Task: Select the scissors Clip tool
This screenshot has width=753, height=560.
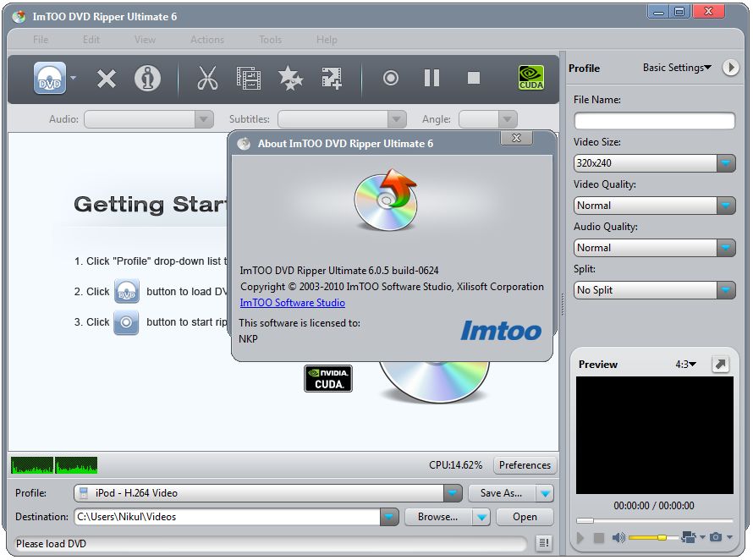Action: (x=207, y=79)
